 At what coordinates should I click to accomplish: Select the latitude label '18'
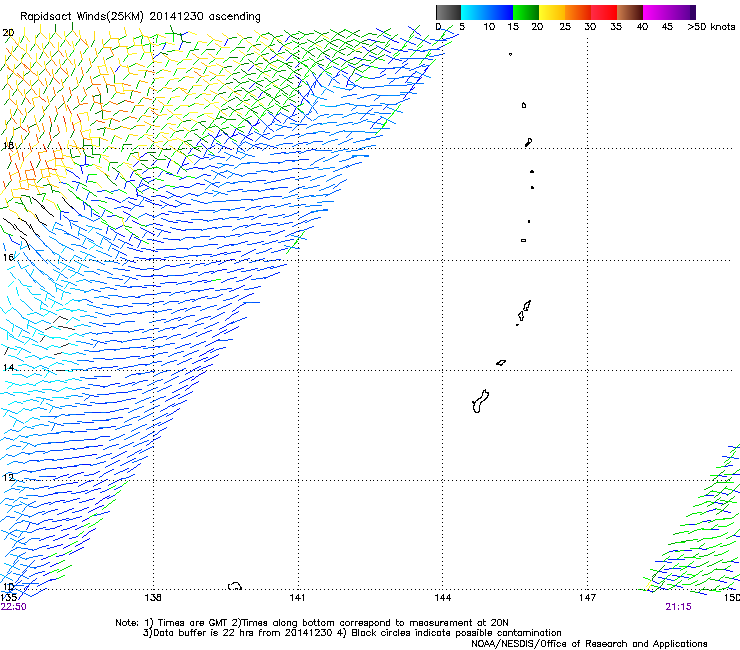(x=8, y=145)
